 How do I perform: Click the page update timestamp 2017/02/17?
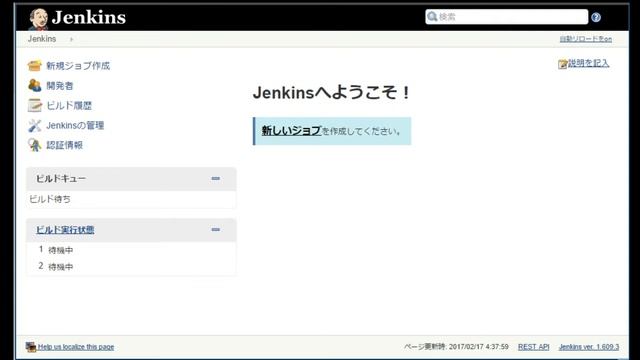456,347
